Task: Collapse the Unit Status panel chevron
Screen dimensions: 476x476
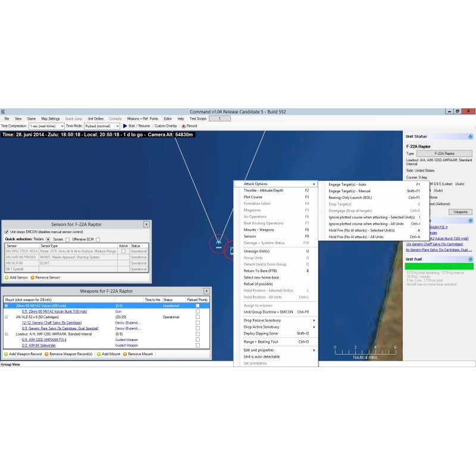Action: coord(470,136)
